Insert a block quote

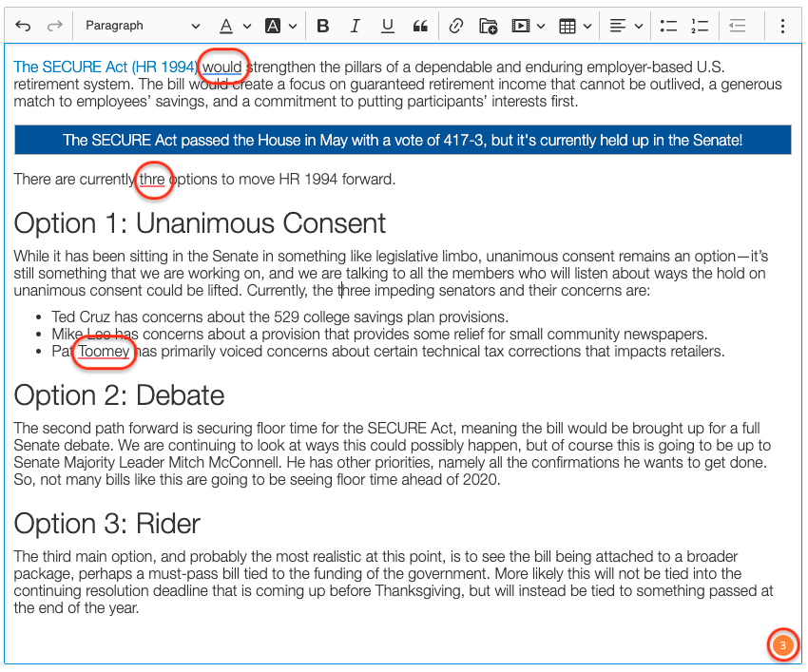(420, 26)
